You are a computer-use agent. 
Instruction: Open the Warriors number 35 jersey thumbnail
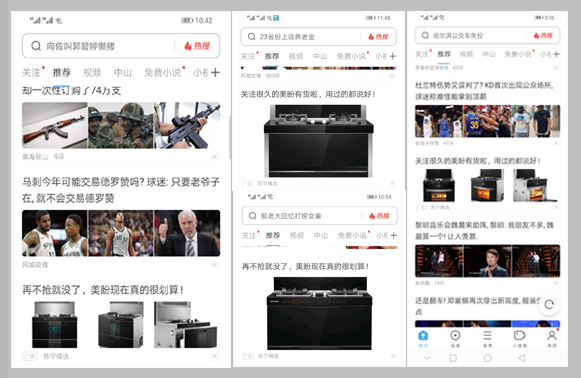coord(487,121)
